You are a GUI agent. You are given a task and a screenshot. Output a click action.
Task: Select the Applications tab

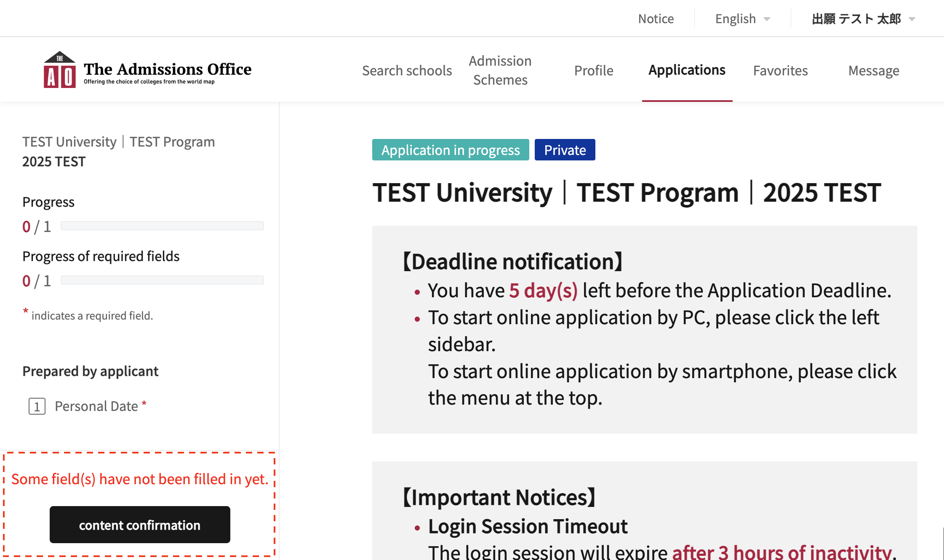pos(687,70)
